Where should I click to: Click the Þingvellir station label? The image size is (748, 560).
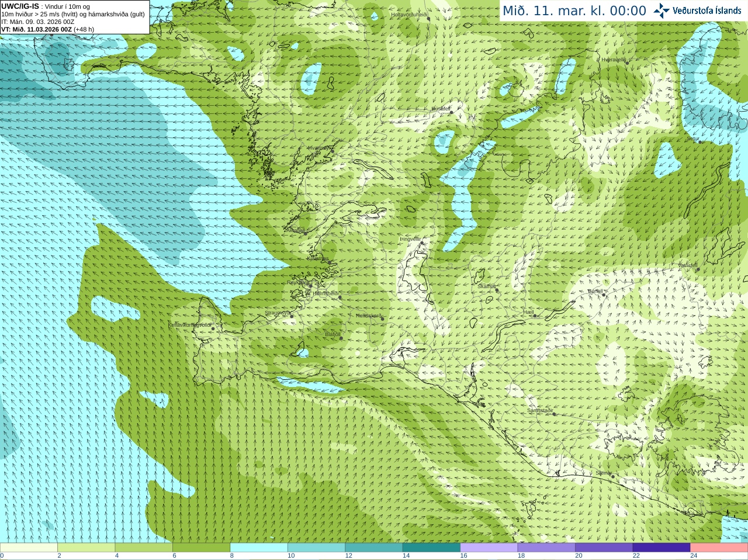410,239
